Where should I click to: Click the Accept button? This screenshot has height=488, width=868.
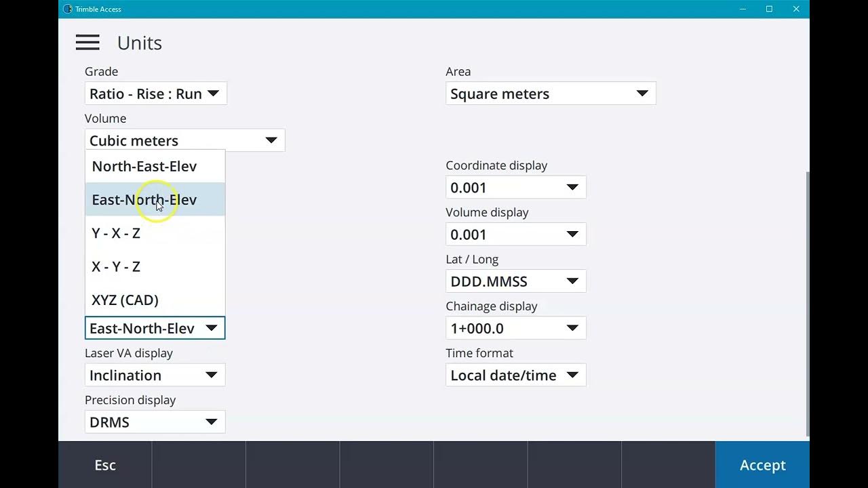pyautogui.click(x=762, y=465)
